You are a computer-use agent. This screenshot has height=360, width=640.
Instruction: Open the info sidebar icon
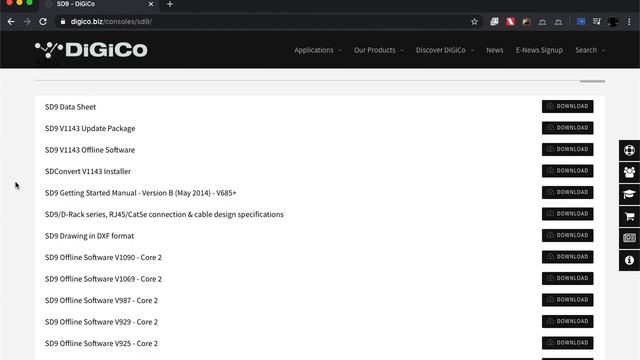(629, 260)
